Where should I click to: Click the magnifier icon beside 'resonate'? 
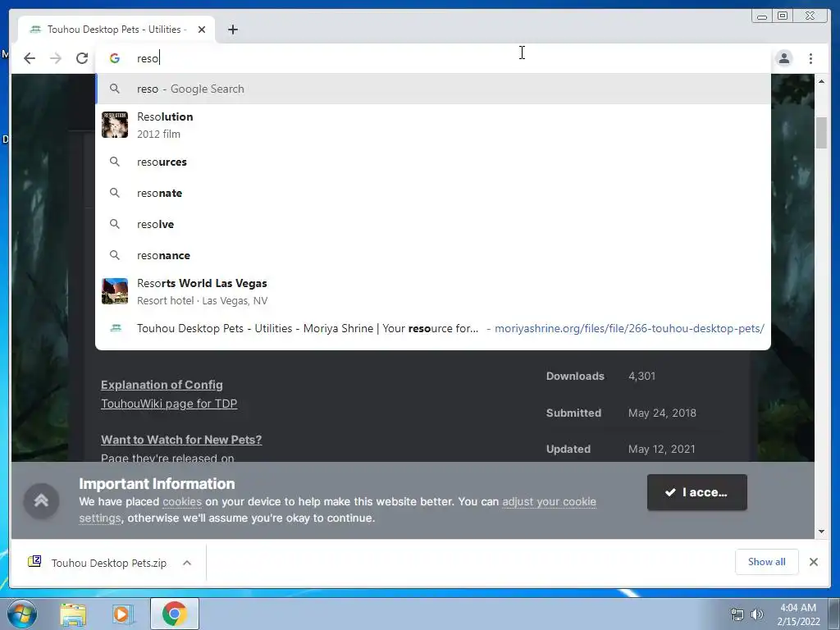(115, 193)
